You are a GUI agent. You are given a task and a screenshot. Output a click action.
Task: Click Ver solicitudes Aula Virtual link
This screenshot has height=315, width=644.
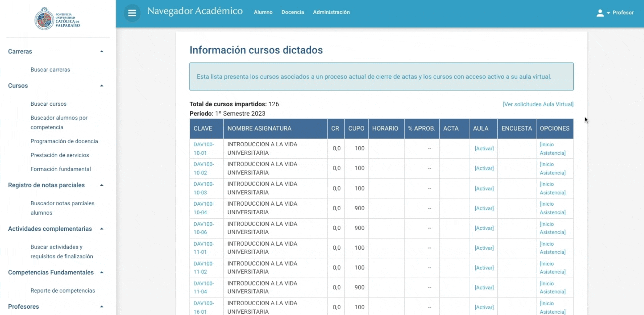pyautogui.click(x=538, y=104)
